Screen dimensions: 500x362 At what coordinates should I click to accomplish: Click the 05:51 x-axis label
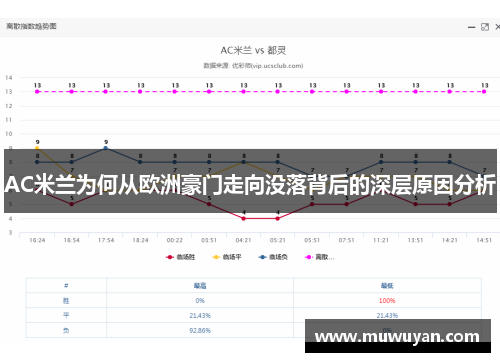312,240
